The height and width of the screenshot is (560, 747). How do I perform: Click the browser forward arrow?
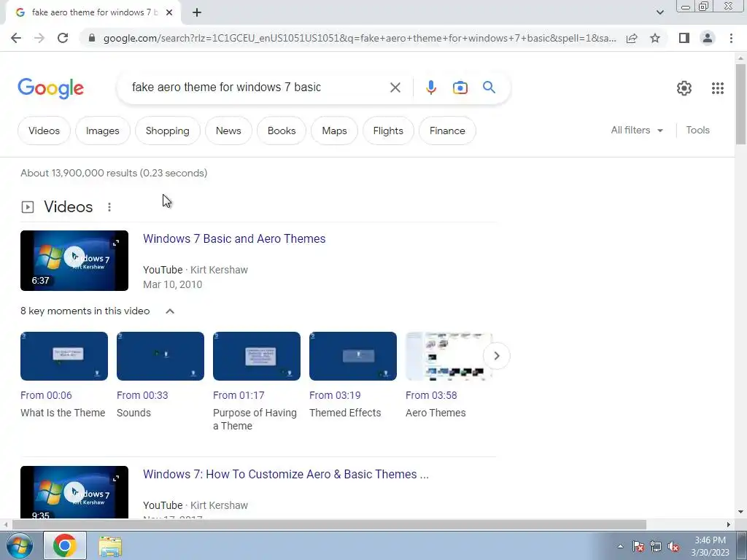tap(39, 38)
